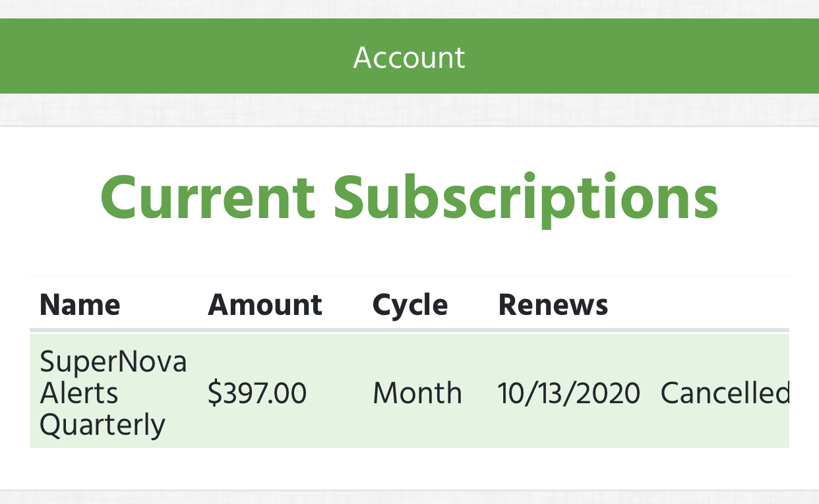Click the $397.00 amount cell
This screenshot has height=504, width=819.
257,393
